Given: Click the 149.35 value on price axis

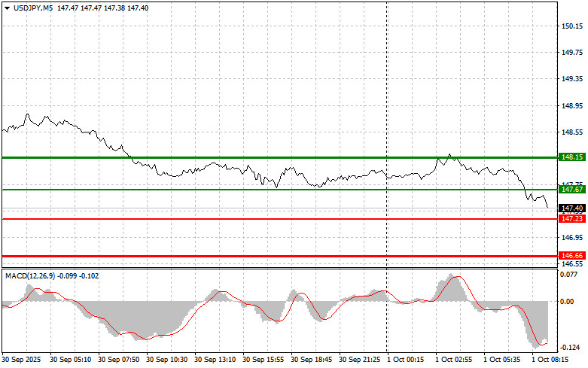Looking at the screenshot, I should (x=571, y=79).
